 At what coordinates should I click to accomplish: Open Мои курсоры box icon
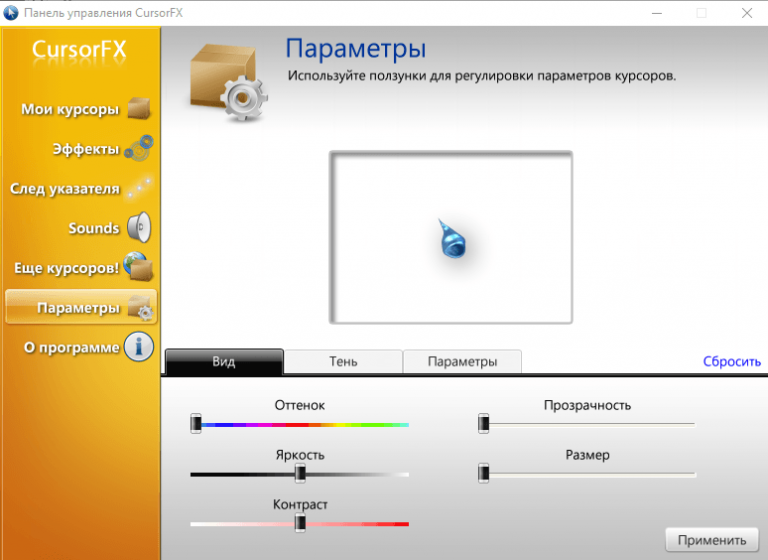pos(138,108)
